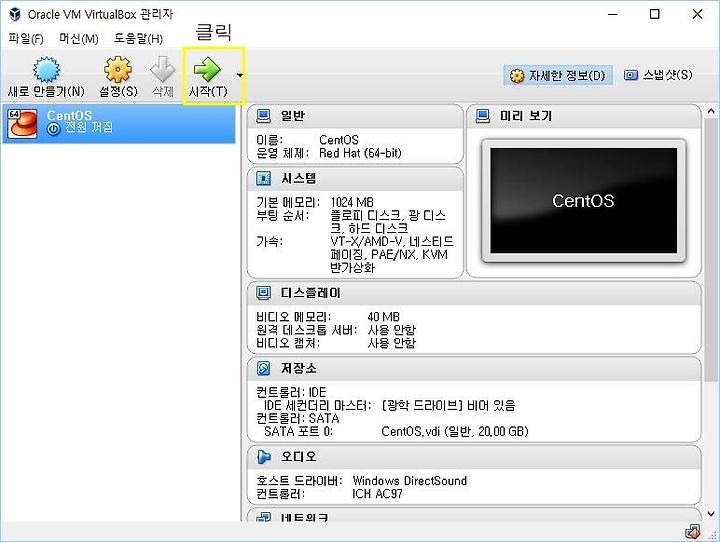The width and height of the screenshot is (720, 542).
Task: Open the General (일반) section header
Action: tap(355, 116)
